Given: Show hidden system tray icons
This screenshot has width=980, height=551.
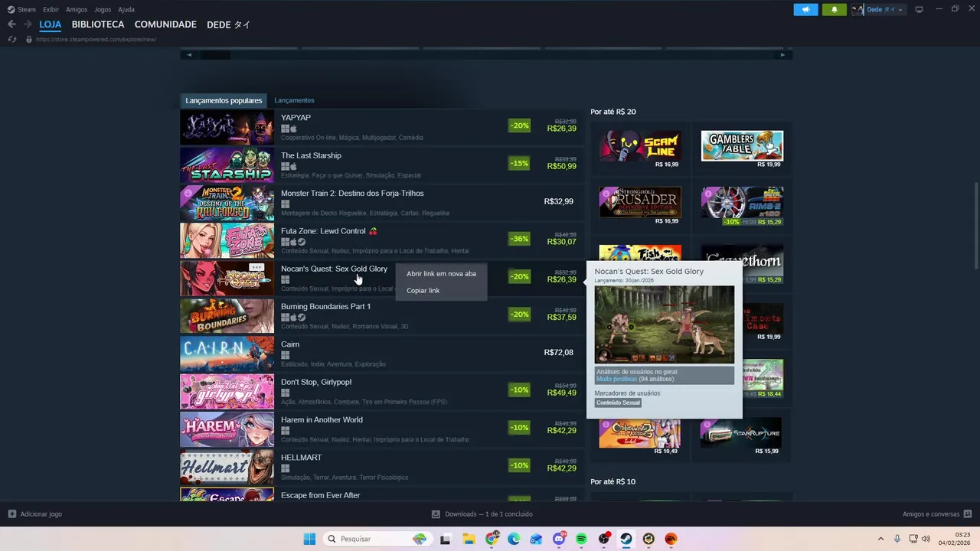Looking at the screenshot, I should [880, 539].
